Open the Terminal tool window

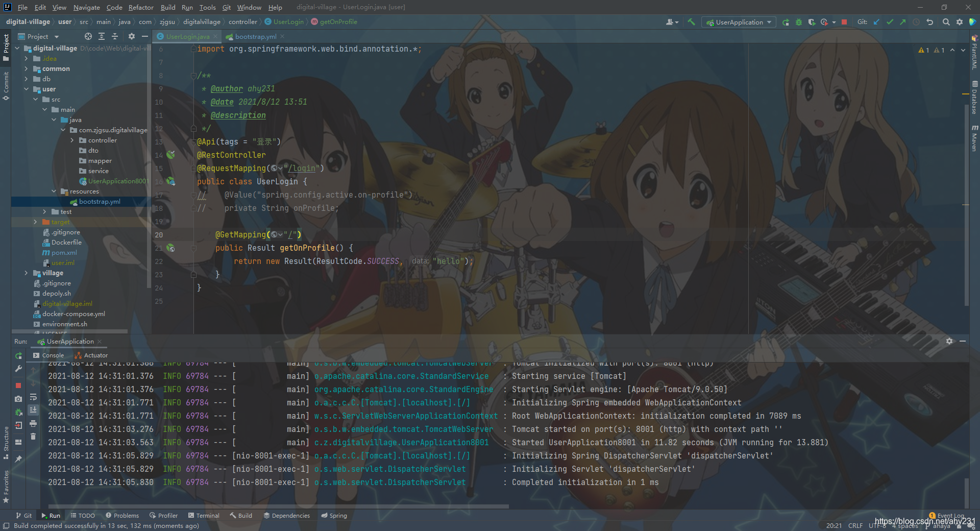204,515
